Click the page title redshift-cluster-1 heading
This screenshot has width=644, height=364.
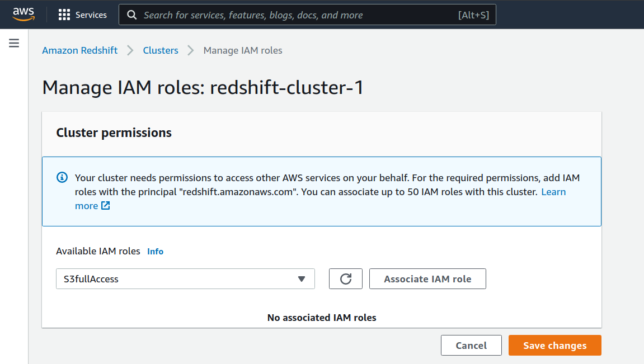point(203,87)
